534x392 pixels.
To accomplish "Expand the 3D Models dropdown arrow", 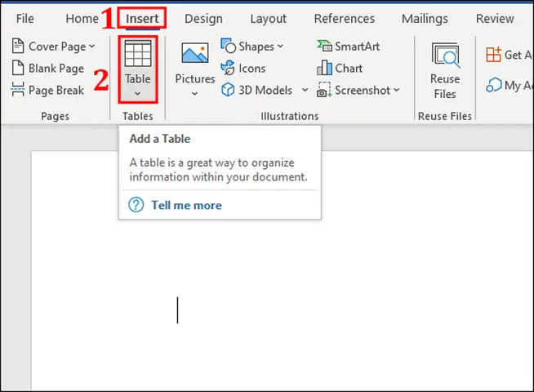I will point(305,91).
